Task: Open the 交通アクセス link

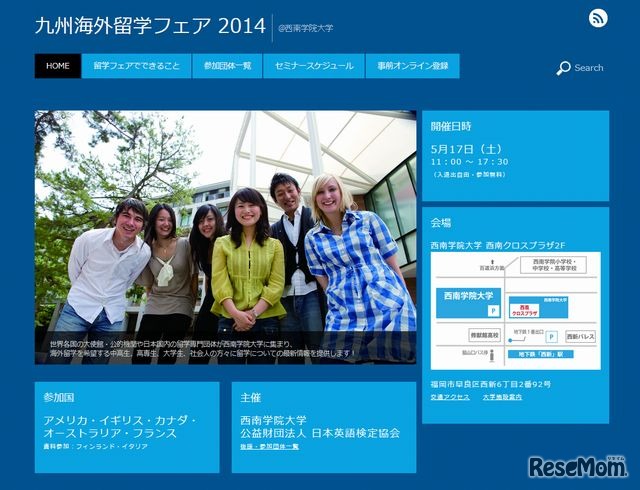Action: tap(450, 397)
